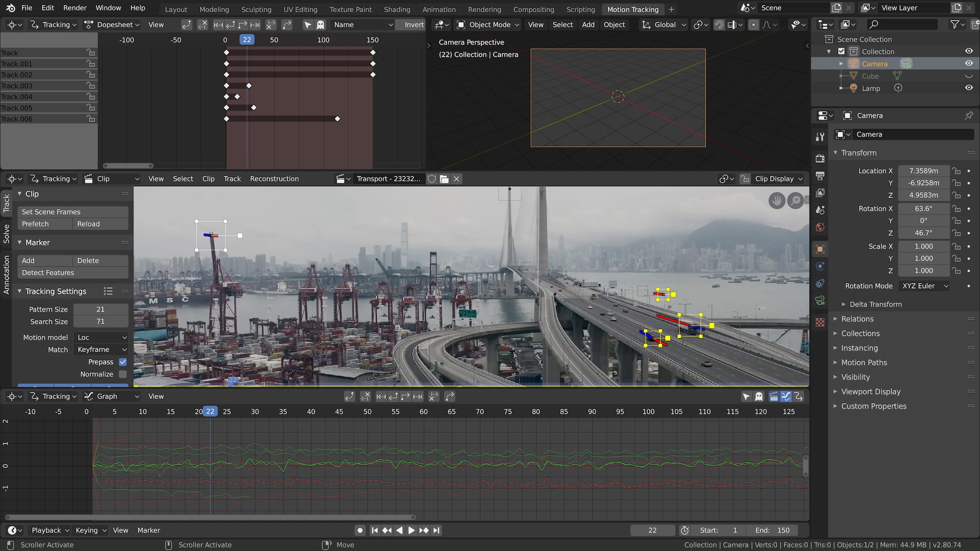980x551 pixels.
Task: Select the Graph editor mode icon
Action: 89,396
